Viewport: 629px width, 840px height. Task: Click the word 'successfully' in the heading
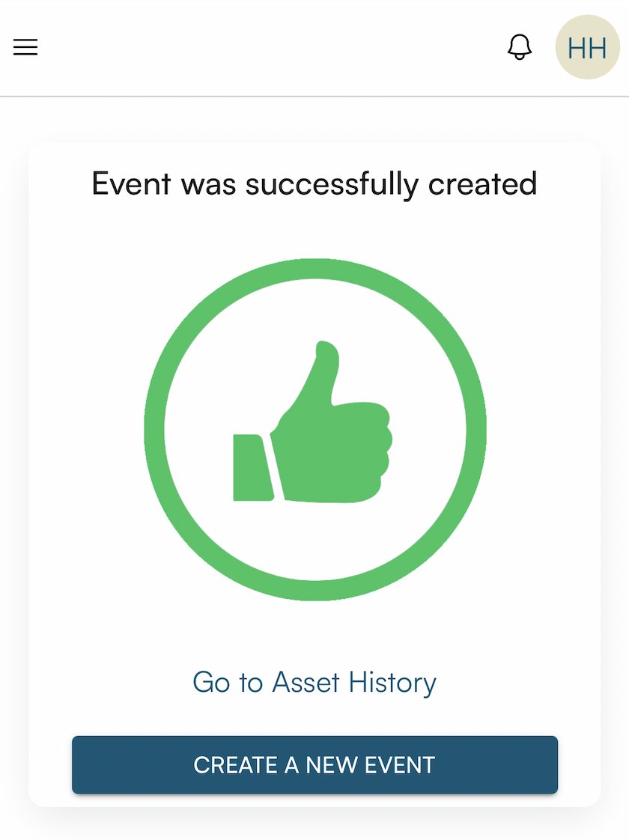click(332, 183)
